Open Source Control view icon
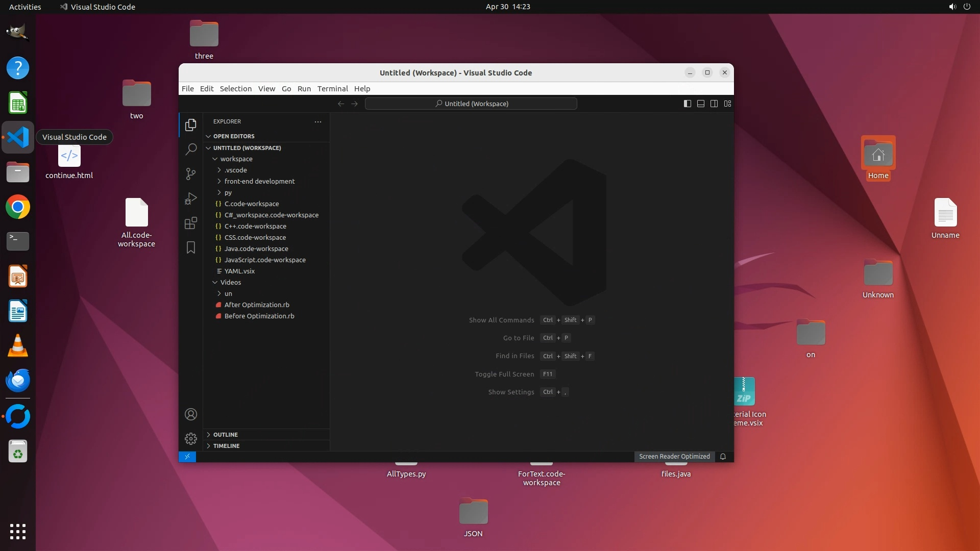This screenshot has width=980, height=551. [191, 174]
